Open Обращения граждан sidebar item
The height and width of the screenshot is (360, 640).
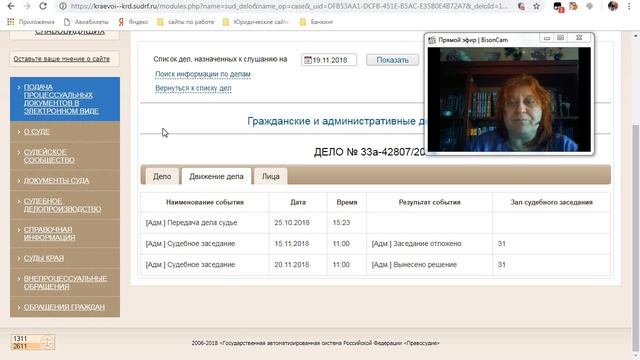[65, 307]
